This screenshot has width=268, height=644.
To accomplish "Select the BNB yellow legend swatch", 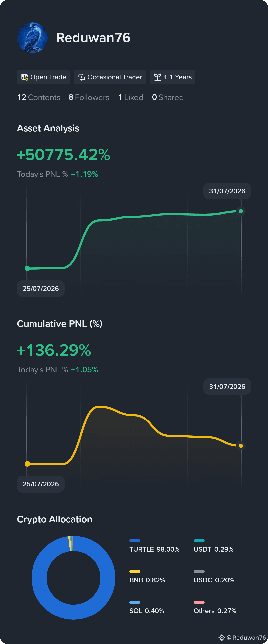I will click(x=135, y=571).
